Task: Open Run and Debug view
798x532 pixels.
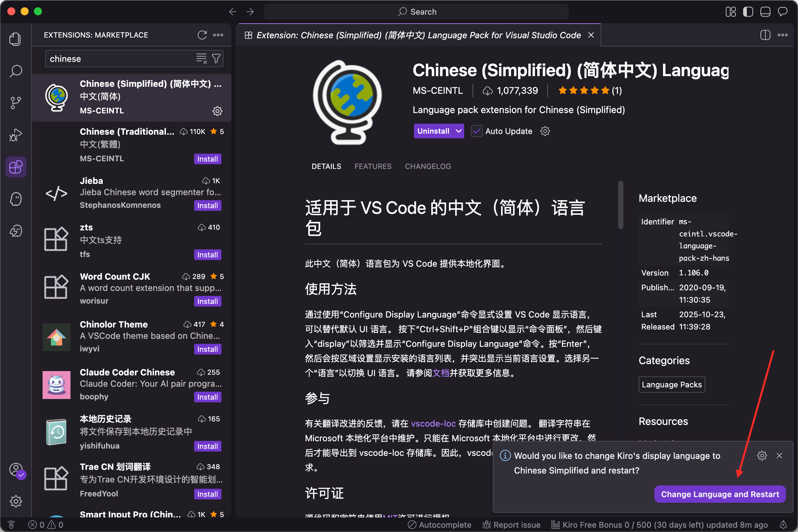Action: tap(15, 135)
